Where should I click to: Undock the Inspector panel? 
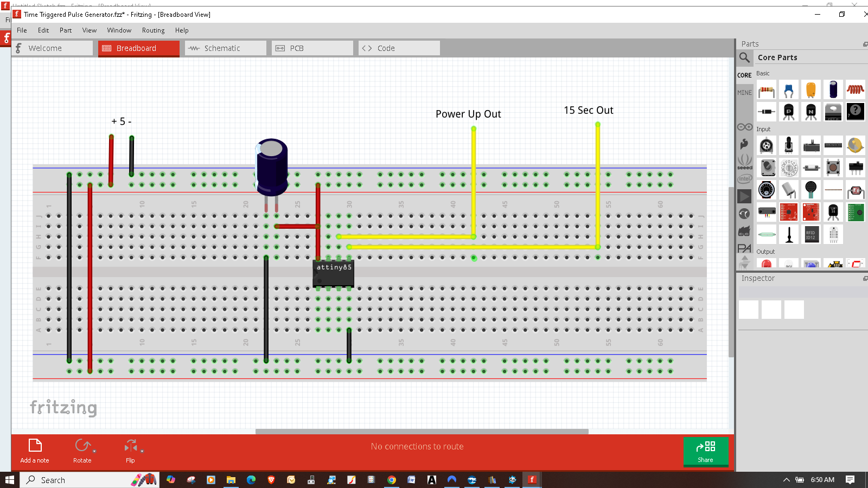point(865,278)
